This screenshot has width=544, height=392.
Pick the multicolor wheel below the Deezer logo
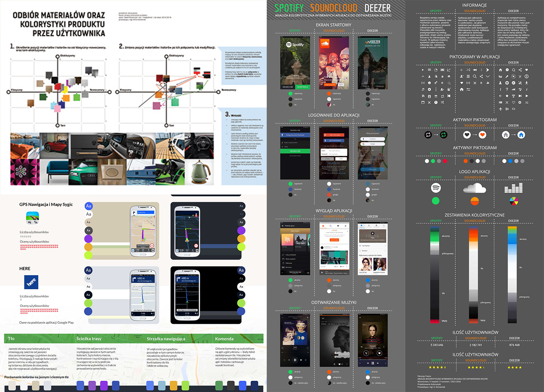pyautogui.click(x=513, y=201)
